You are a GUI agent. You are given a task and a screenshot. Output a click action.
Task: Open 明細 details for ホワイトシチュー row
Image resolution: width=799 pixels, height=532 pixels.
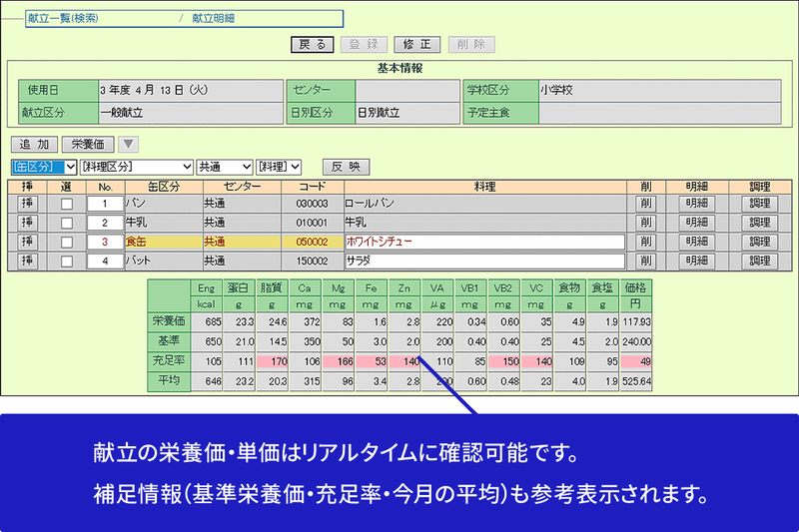tap(696, 242)
